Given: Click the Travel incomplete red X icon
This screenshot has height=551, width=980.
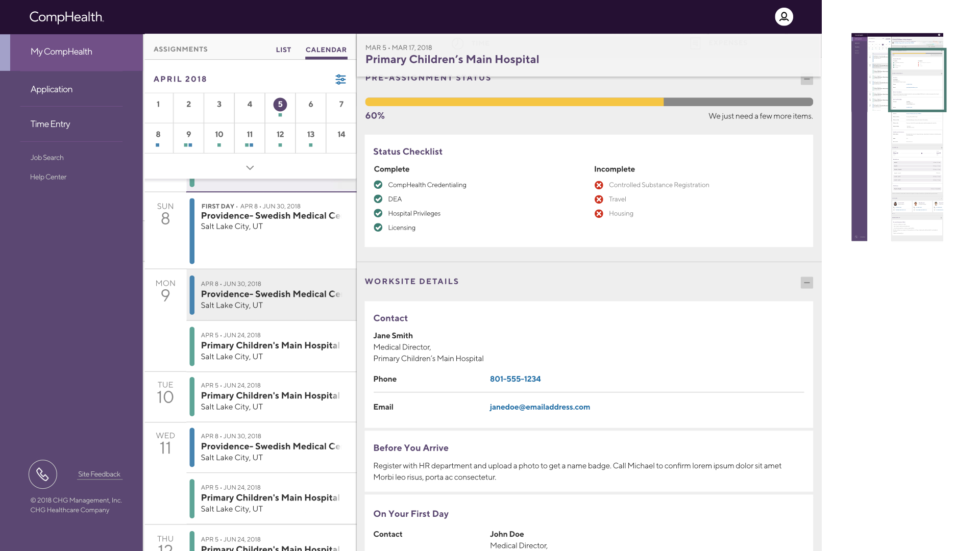Looking at the screenshot, I should point(599,199).
